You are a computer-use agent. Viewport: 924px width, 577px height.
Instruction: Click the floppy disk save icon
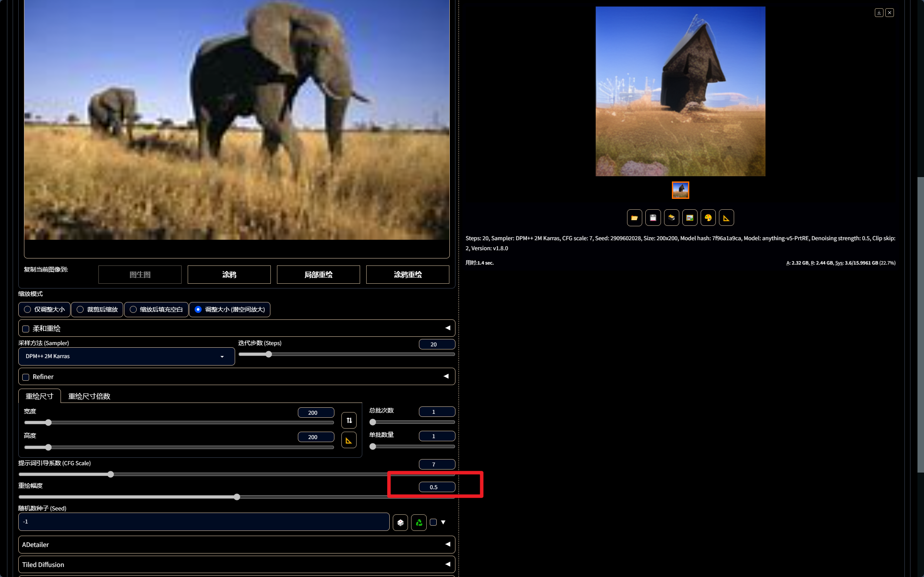[x=653, y=218]
